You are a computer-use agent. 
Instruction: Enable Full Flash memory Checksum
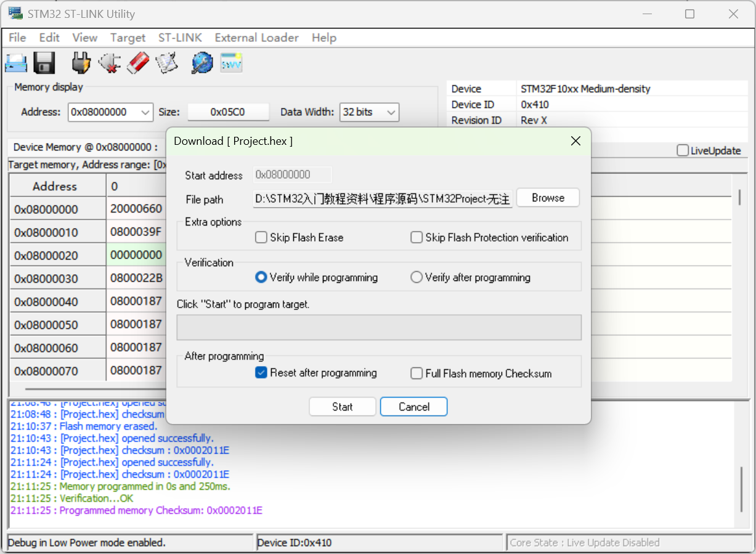click(417, 373)
